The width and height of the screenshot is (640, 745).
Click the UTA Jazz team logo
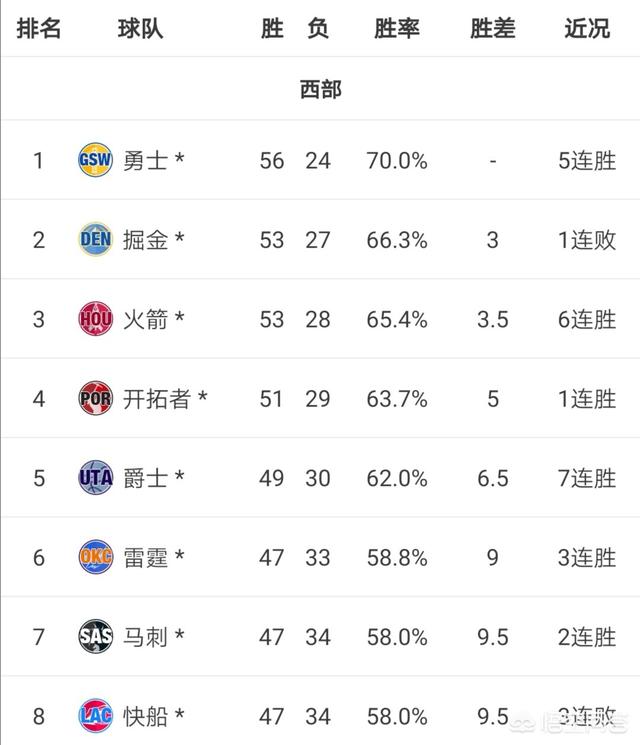[x=96, y=477]
